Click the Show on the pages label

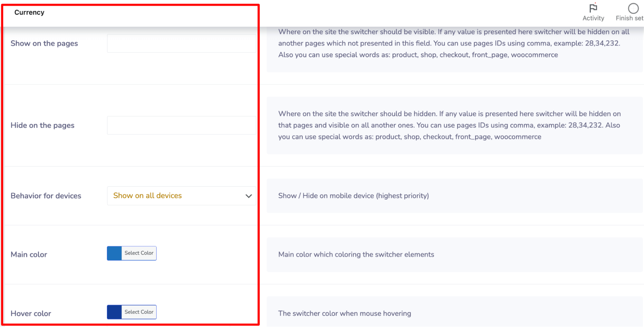coord(44,43)
